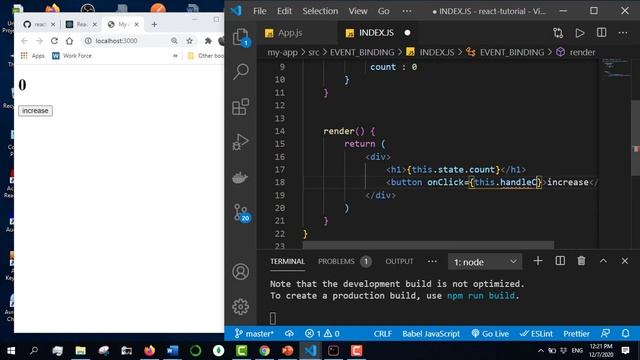This screenshot has width=640, height=360.
Task: Switch to the OUTPUT panel tab
Action: click(399, 261)
